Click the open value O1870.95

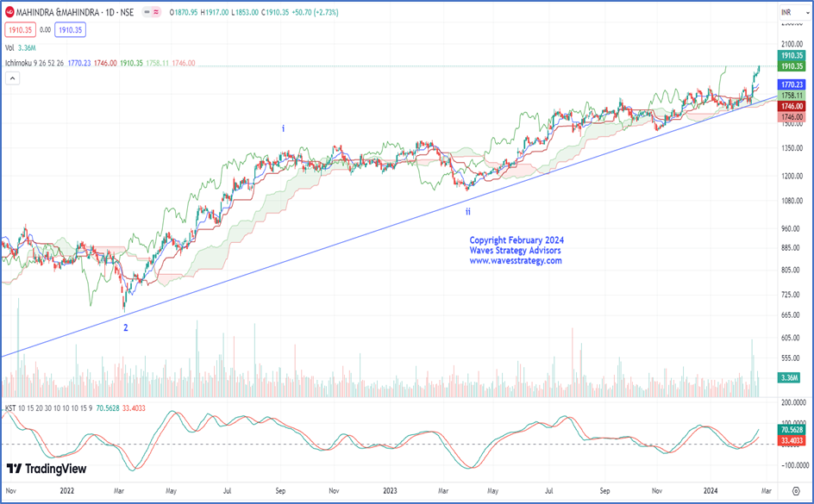184,12
